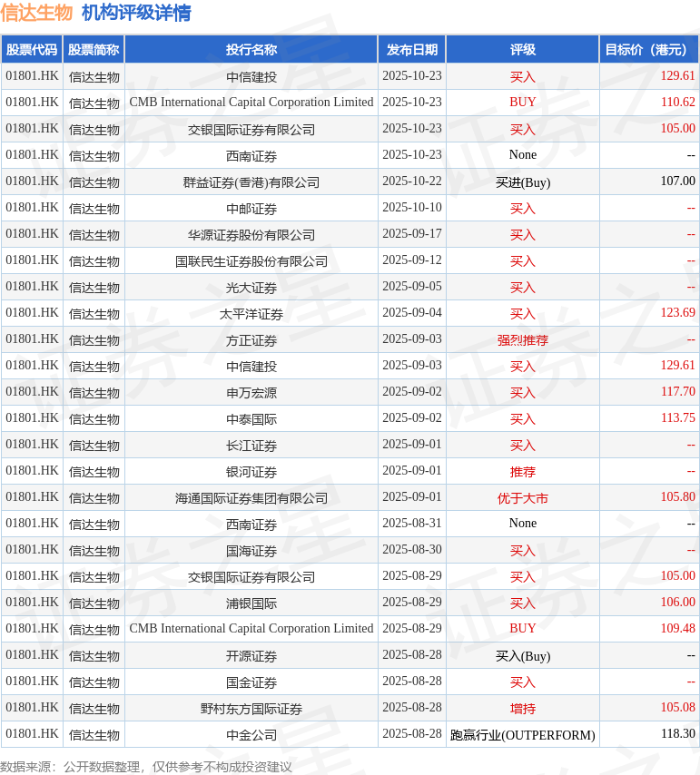
Task: Click date 2025-09-05
Action: point(412,286)
